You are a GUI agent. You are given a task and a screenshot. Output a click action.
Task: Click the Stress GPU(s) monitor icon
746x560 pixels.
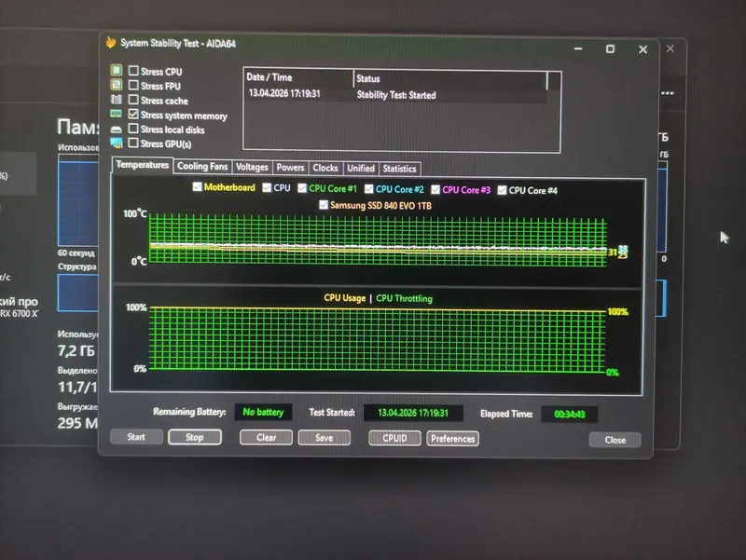coord(116,143)
